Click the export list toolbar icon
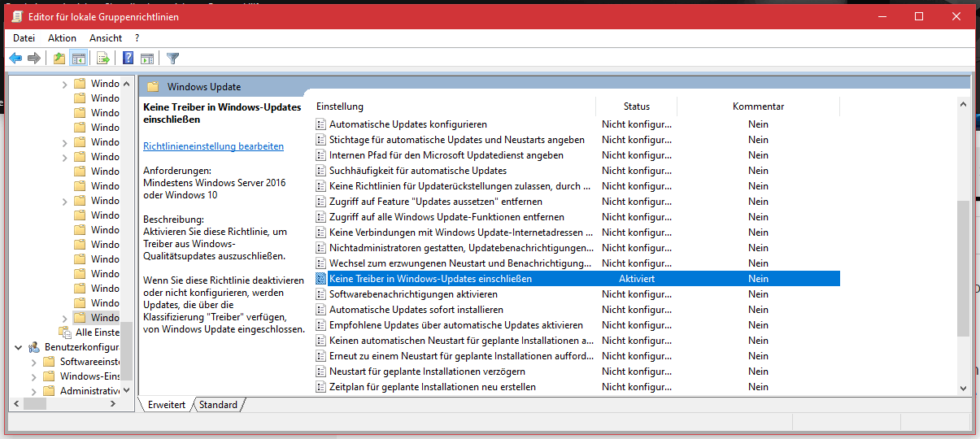 (103, 58)
